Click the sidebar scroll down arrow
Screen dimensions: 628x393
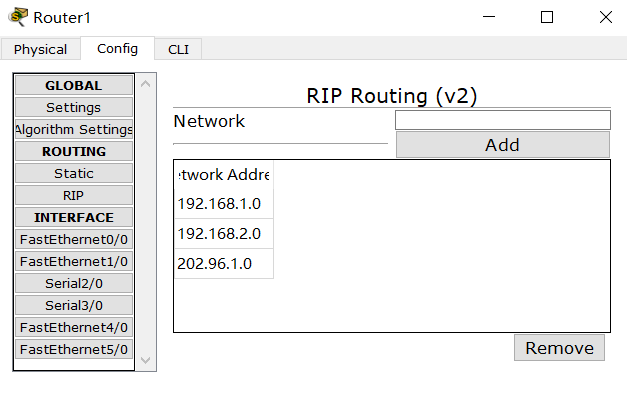click(x=145, y=360)
